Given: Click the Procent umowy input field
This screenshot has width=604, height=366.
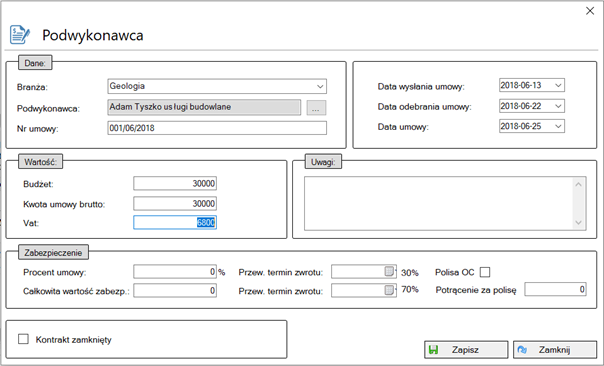Looking at the screenshot, I should click(175, 272).
